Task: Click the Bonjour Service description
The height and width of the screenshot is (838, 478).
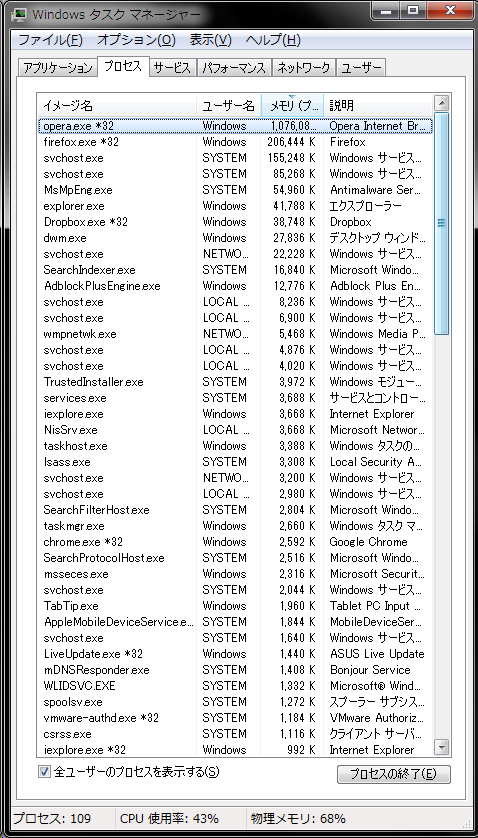Action: point(370,670)
